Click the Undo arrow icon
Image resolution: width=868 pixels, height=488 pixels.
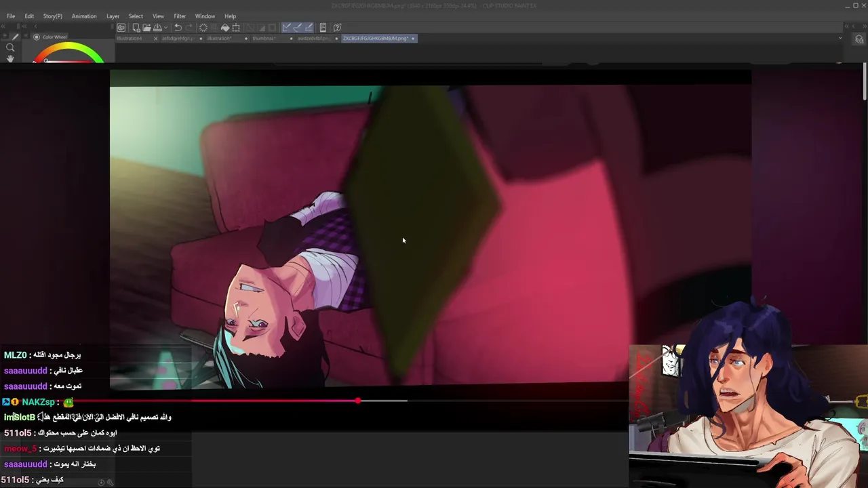178,28
